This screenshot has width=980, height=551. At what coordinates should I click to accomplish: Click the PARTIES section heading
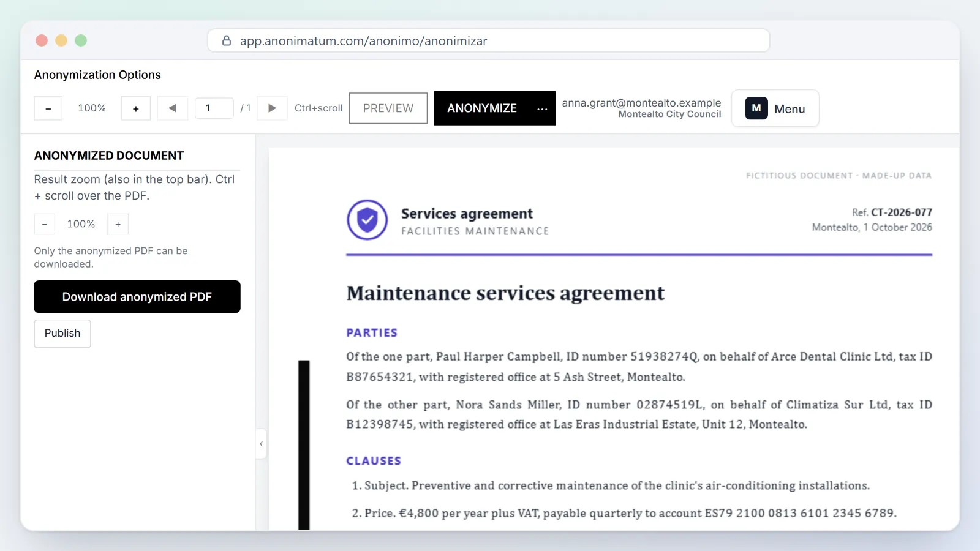(372, 333)
